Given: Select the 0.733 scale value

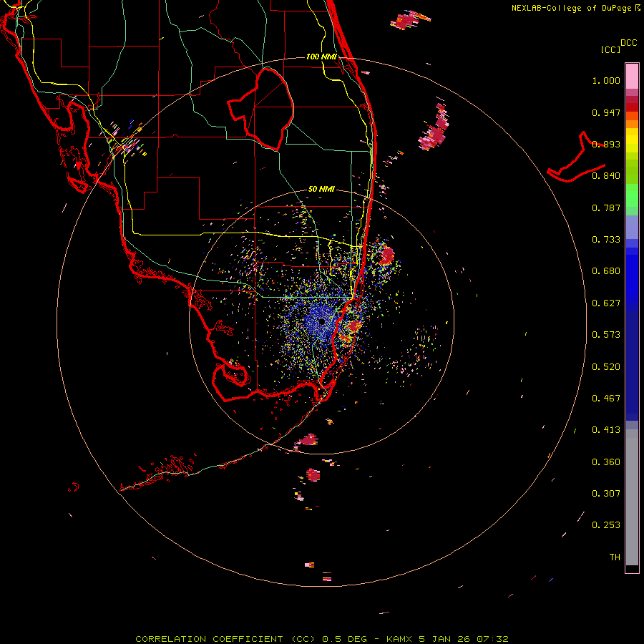Looking at the screenshot, I should [606, 240].
